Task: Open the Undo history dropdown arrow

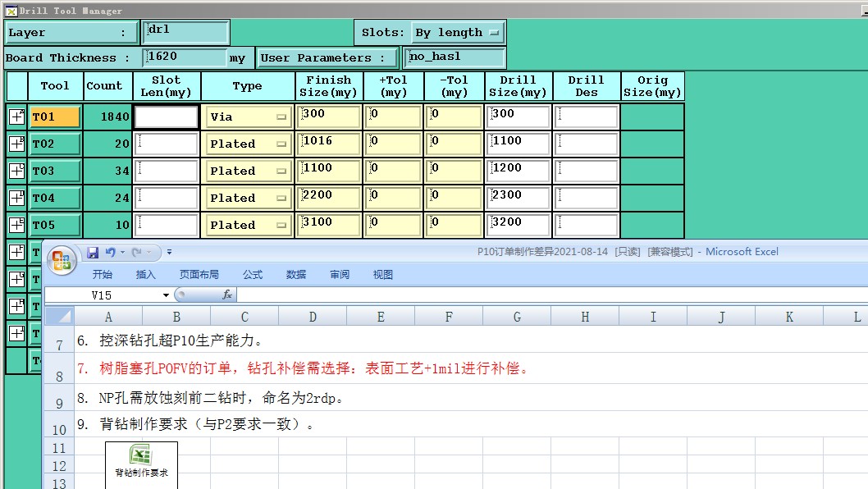Action: tap(122, 253)
